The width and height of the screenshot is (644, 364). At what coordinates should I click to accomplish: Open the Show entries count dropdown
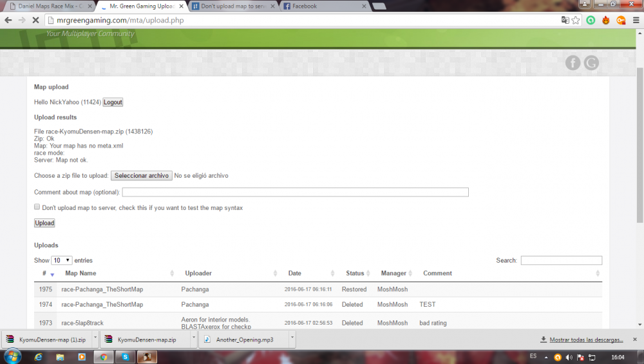(x=62, y=260)
